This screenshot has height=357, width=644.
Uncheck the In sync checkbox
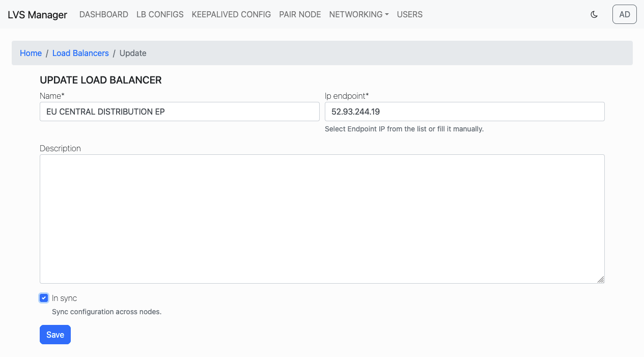coord(44,298)
